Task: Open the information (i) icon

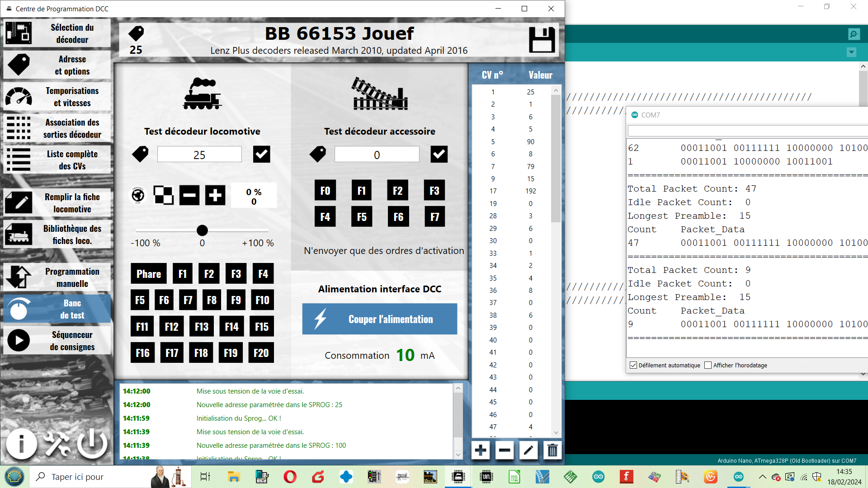Action: pyautogui.click(x=21, y=444)
